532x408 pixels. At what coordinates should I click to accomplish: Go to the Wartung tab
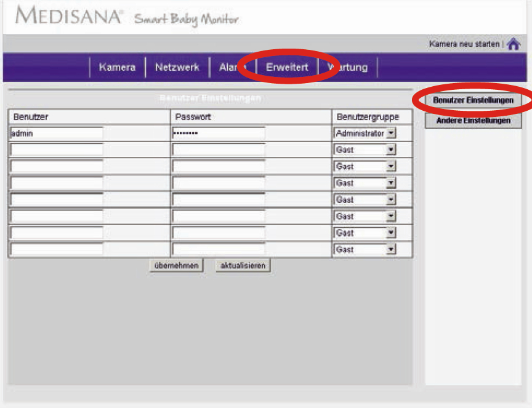click(x=348, y=68)
